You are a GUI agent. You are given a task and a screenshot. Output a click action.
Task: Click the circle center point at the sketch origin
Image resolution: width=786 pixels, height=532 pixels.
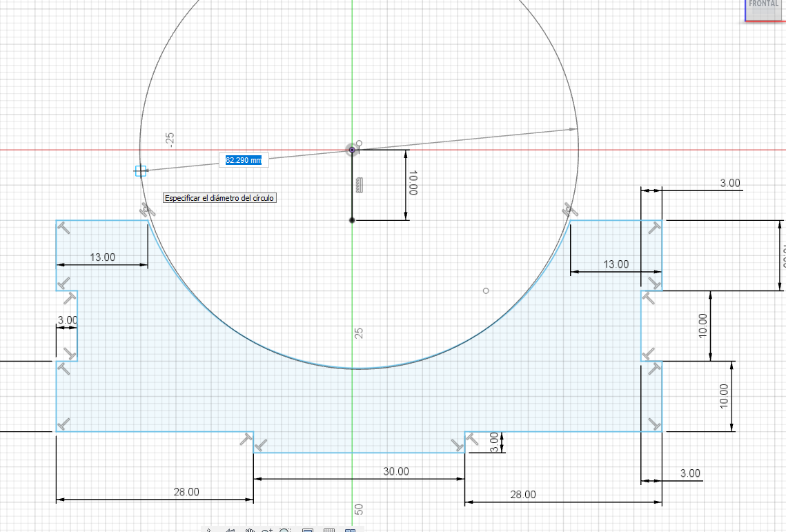click(x=352, y=150)
